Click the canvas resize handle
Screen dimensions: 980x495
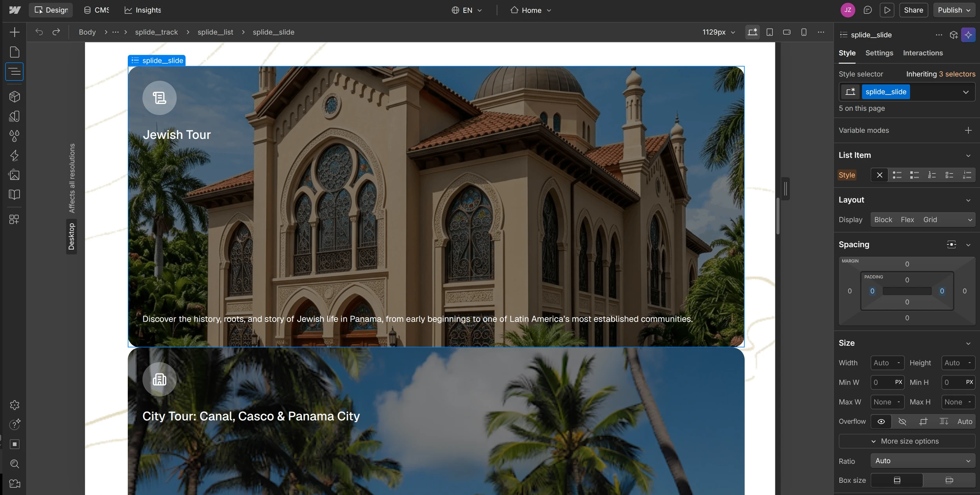[x=785, y=189]
